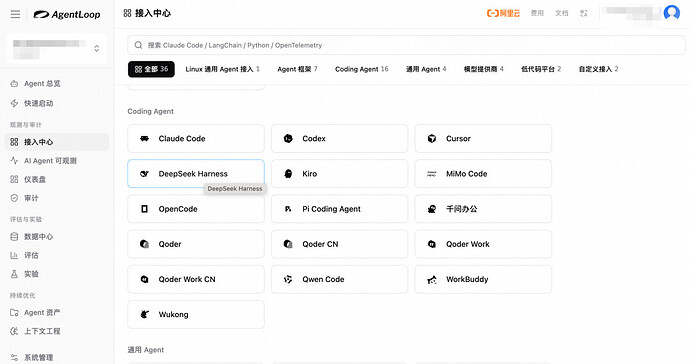
Task: Open the Cursor card
Action: (x=483, y=139)
